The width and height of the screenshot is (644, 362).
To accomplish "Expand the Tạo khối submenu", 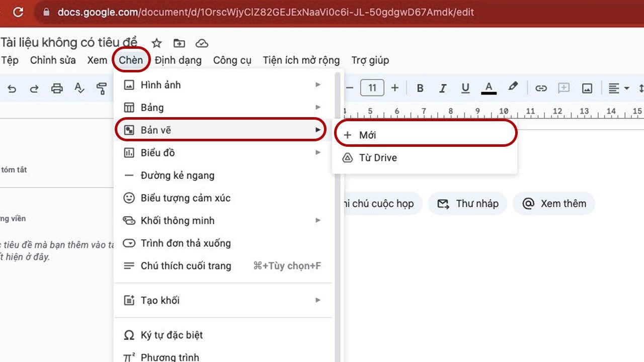I will [223, 301].
